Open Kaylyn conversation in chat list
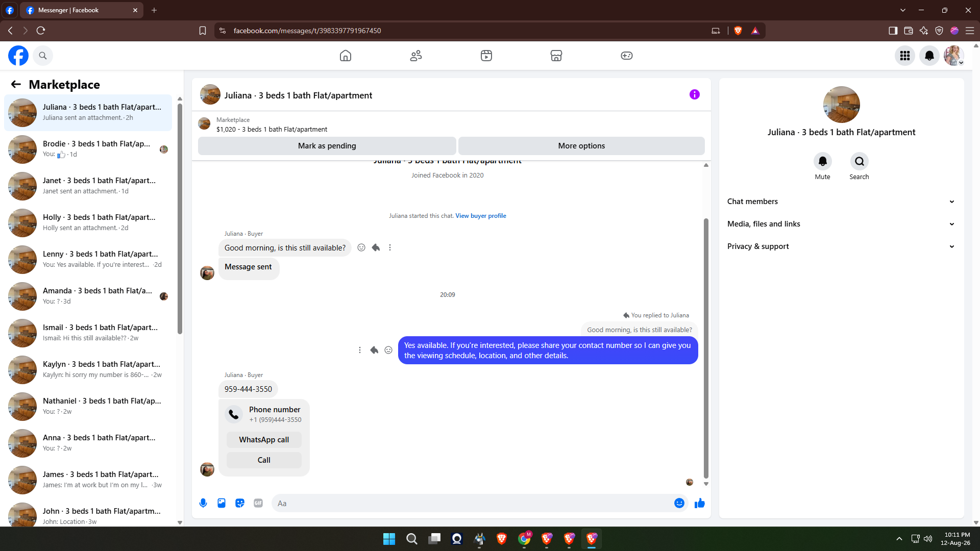980x551 pixels. tap(88, 370)
